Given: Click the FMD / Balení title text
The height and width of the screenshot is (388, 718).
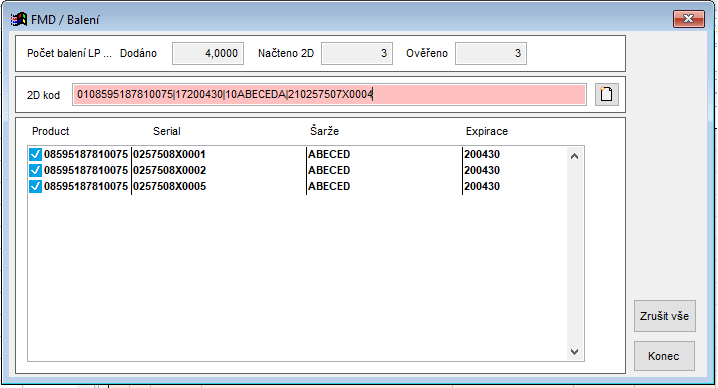Looking at the screenshot, I should click(65, 20).
